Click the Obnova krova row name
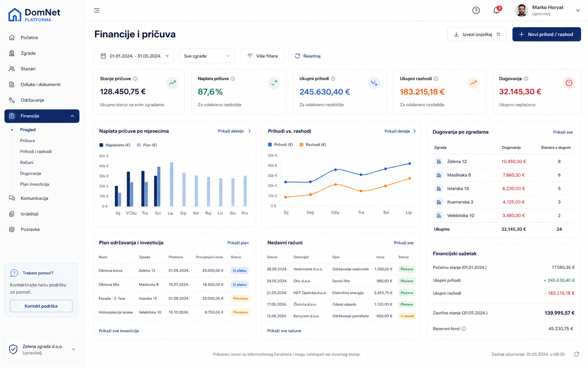 110,270
